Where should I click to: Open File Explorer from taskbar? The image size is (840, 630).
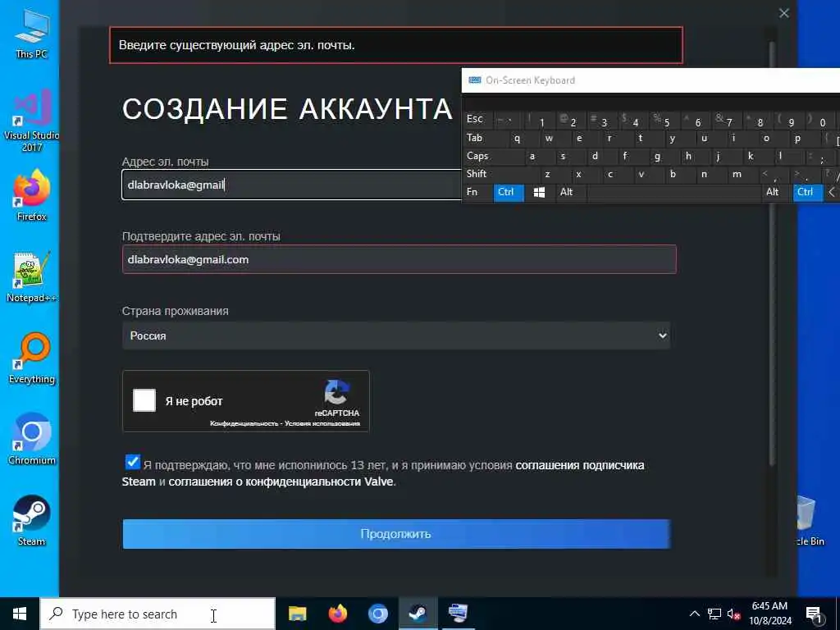coord(297,614)
